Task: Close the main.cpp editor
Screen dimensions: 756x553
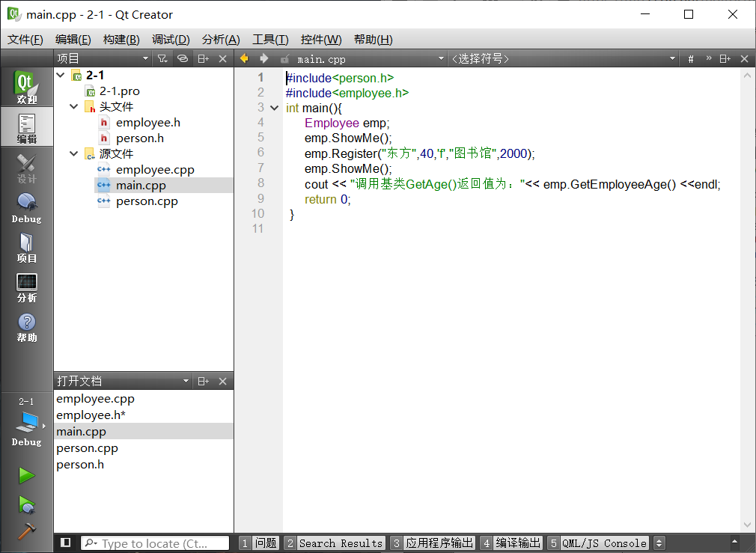Action: [x=745, y=59]
